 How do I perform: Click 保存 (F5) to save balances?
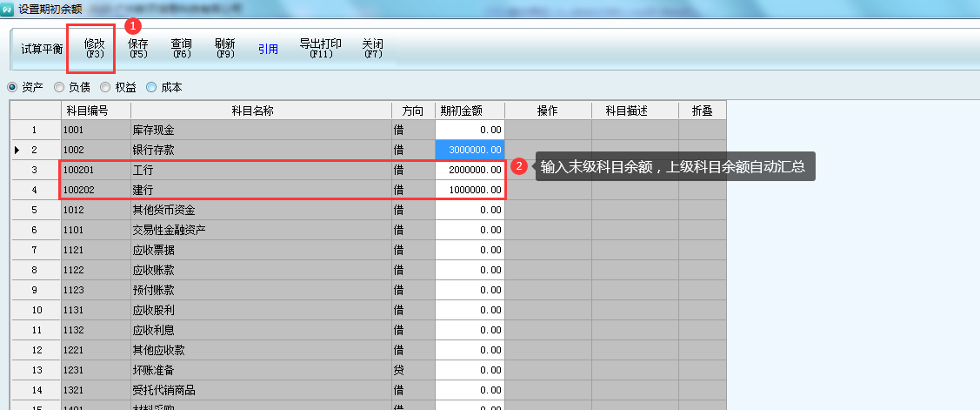click(138, 48)
